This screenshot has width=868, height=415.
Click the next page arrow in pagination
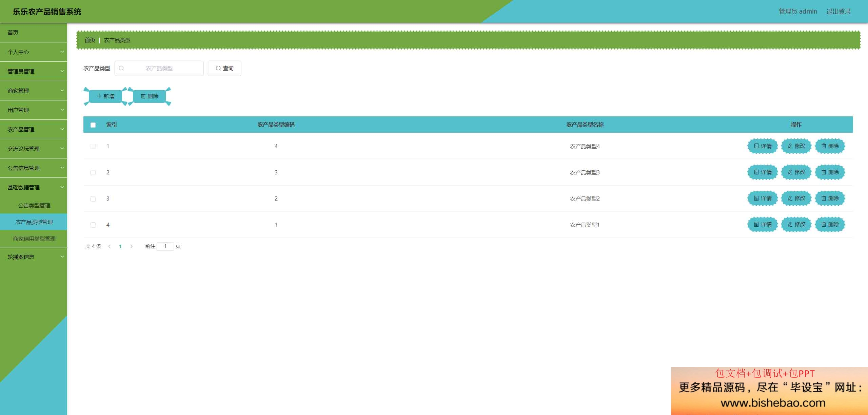tap(132, 246)
